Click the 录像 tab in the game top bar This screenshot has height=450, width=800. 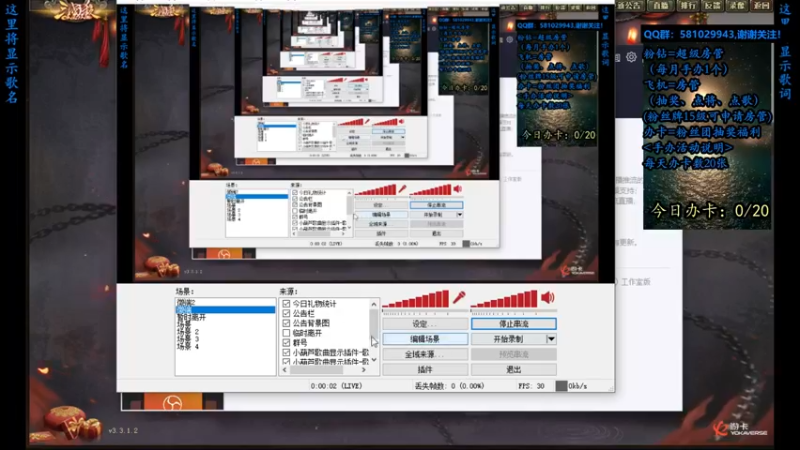click(x=736, y=6)
